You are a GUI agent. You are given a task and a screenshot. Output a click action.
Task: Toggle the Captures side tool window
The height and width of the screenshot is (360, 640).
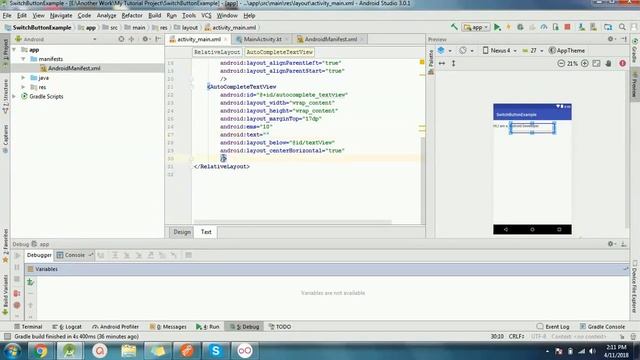[x=5, y=139]
